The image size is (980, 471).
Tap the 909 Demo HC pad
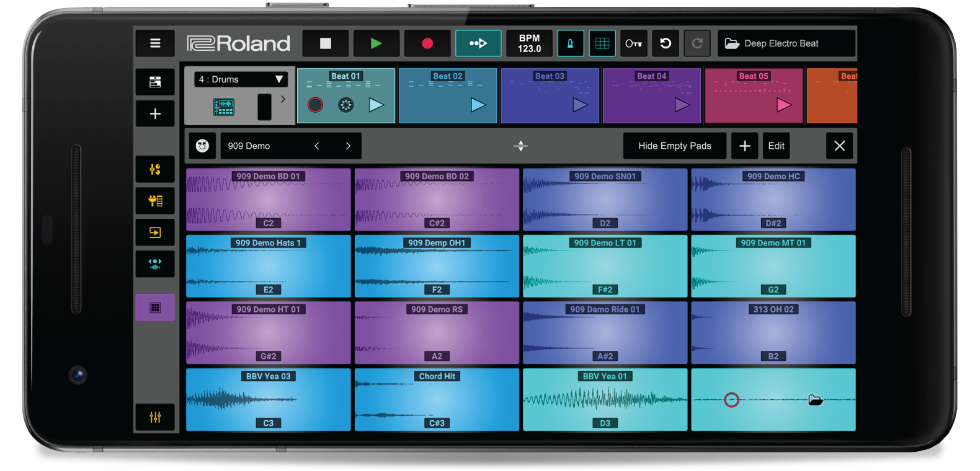[x=773, y=200]
